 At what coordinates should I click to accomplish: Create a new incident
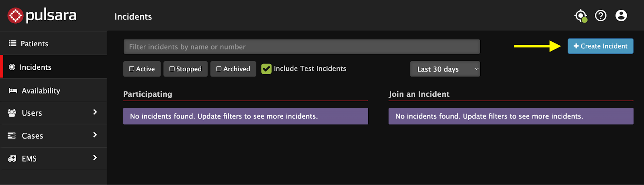[601, 46]
